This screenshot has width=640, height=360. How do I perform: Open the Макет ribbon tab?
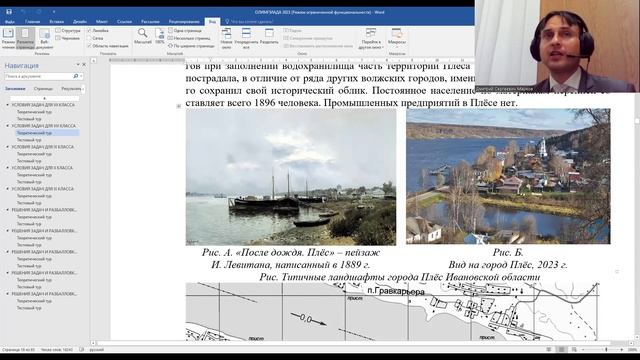tap(102, 22)
